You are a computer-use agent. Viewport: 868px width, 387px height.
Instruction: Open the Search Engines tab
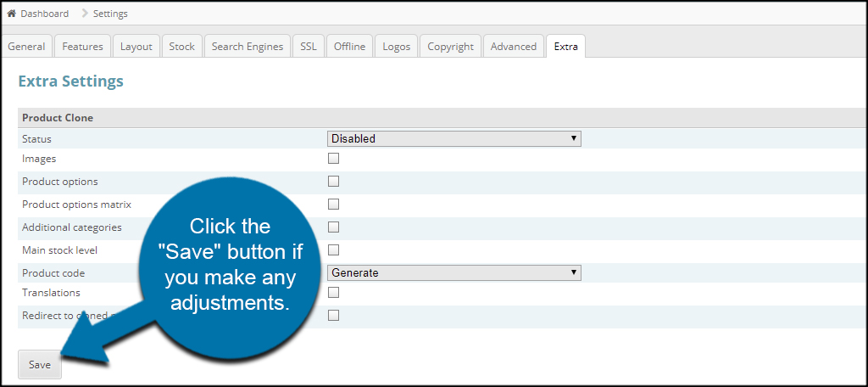tap(247, 47)
